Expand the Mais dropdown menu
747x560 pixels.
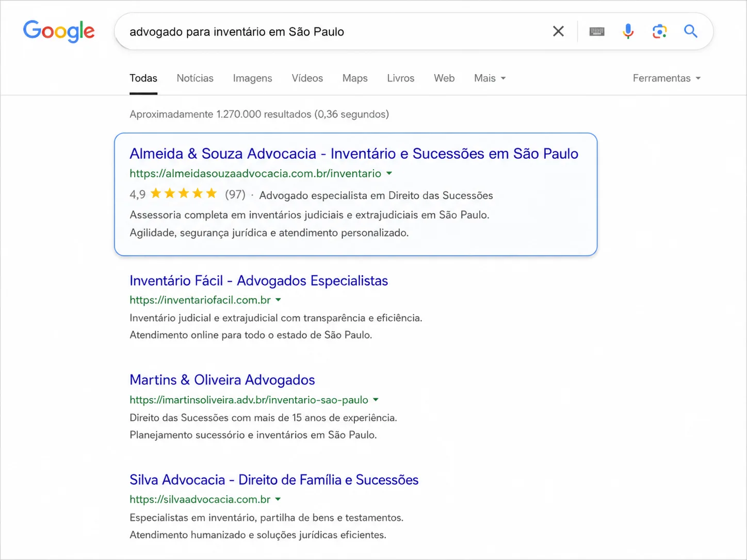point(490,78)
